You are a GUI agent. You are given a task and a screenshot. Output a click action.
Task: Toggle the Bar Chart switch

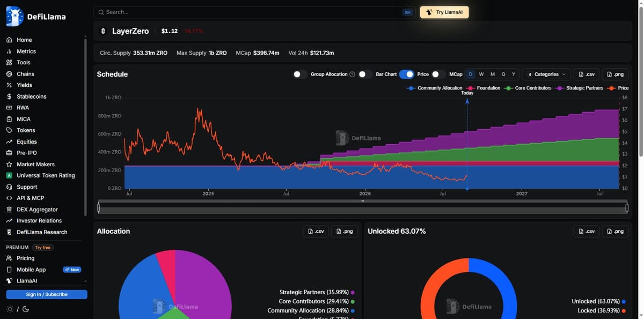(365, 75)
